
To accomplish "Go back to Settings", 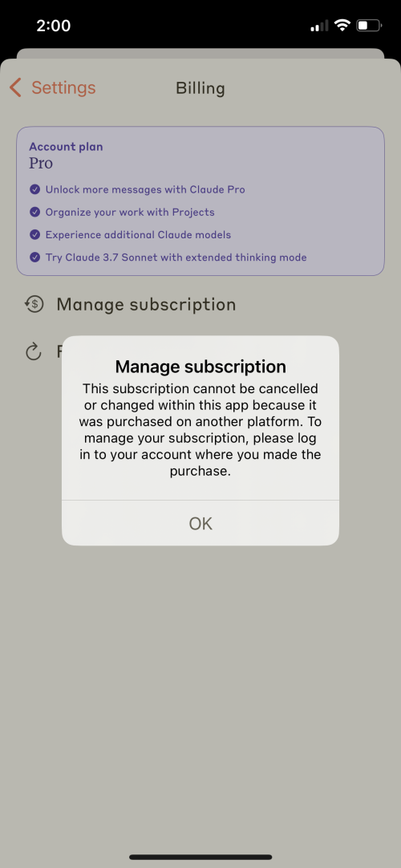I will click(x=53, y=88).
